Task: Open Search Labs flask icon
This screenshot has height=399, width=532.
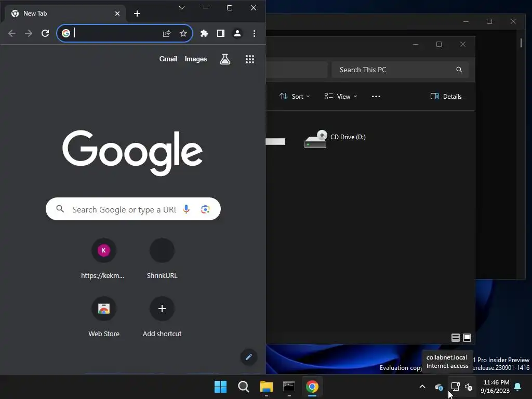Action: pos(225,59)
